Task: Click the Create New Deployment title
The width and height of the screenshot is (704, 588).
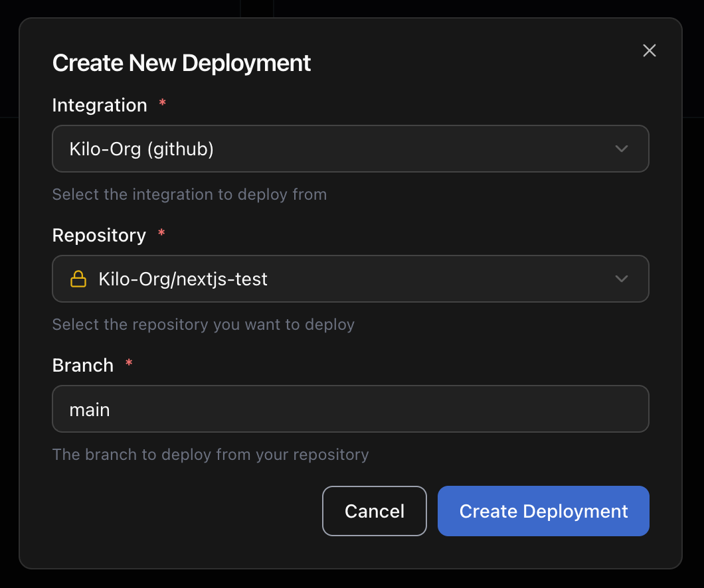Action: pyautogui.click(x=181, y=62)
